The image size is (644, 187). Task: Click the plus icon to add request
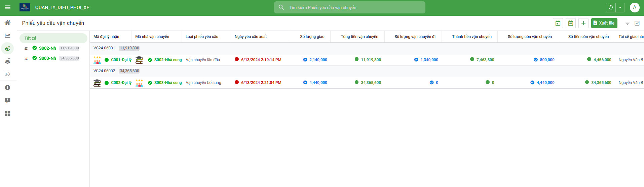(x=583, y=23)
